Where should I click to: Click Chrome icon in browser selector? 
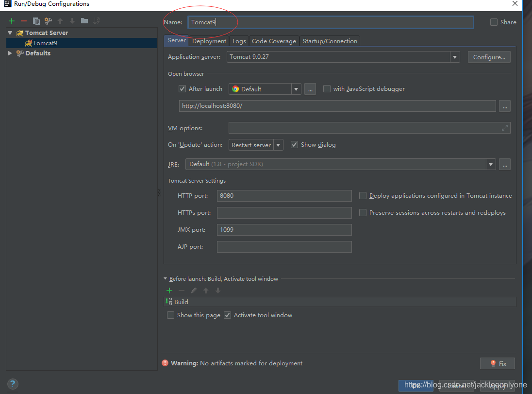pos(235,89)
